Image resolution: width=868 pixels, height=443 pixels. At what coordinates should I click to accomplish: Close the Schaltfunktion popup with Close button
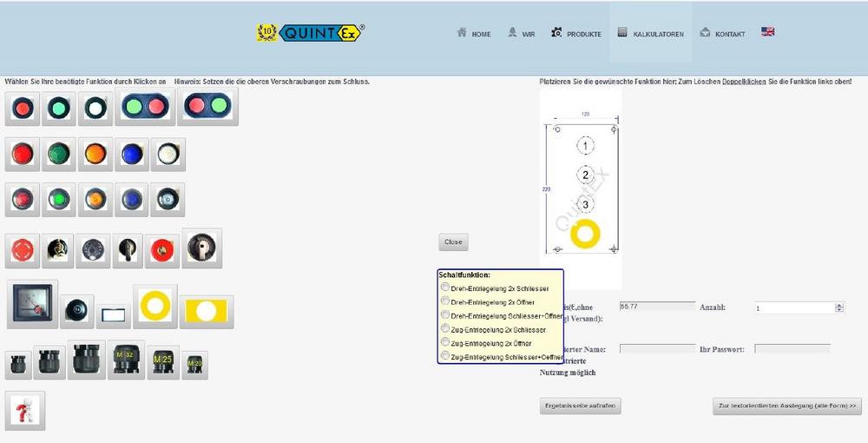pyautogui.click(x=453, y=242)
